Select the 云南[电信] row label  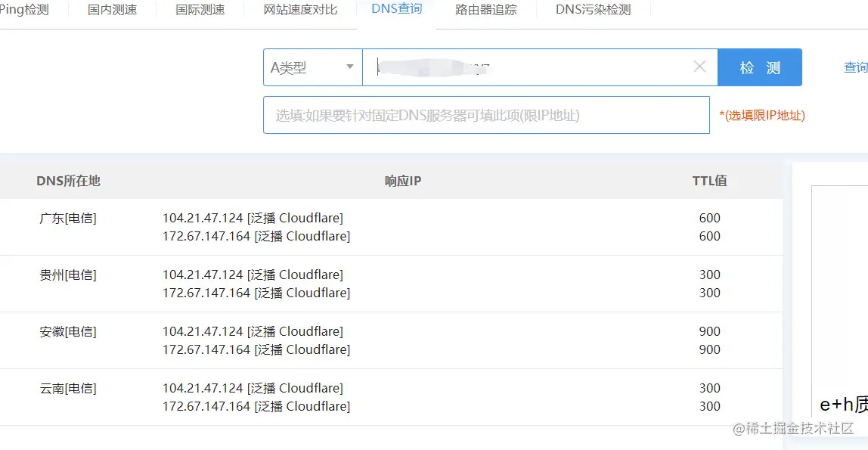pyautogui.click(x=68, y=388)
